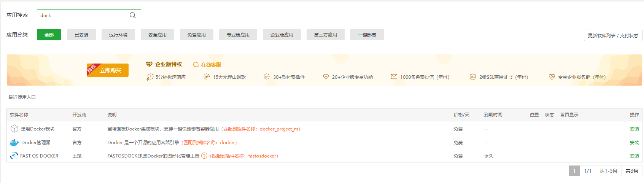
Task: Click the FAST OS DOCKER name text
Action: [x=39, y=156]
